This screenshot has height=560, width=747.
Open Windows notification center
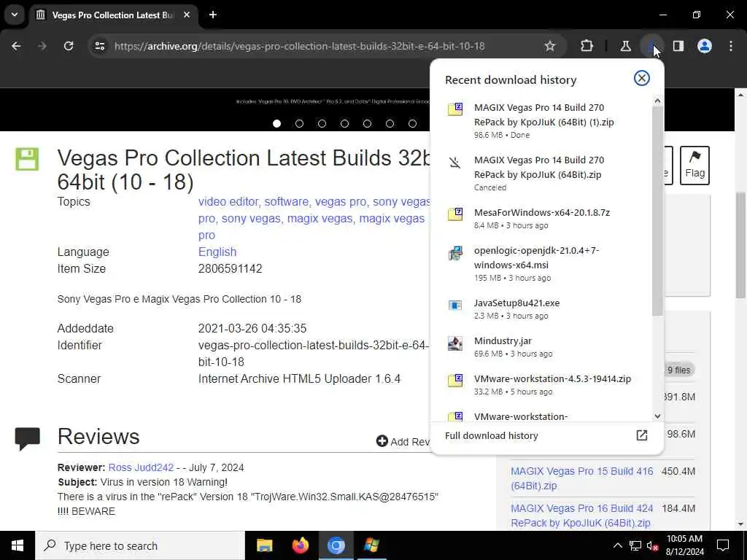tap(723, 545)
